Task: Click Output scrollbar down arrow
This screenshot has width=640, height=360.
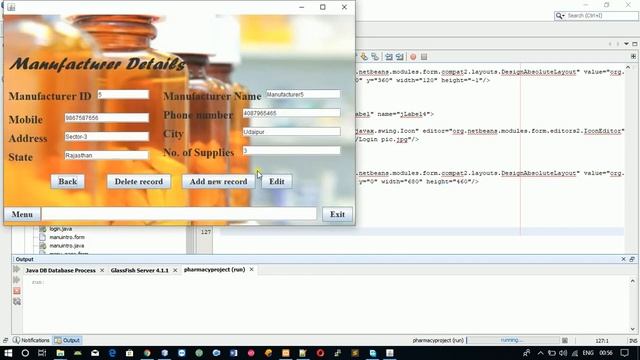Action: click(x=632, y=329)
